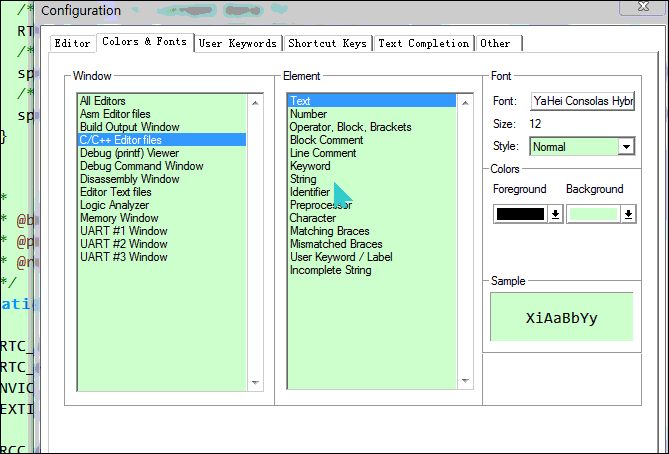Image resolution: width=669 pixels, height=454 pixels.
Task: Choose Operator, Block, Brackets element
Action: [372, 127]
